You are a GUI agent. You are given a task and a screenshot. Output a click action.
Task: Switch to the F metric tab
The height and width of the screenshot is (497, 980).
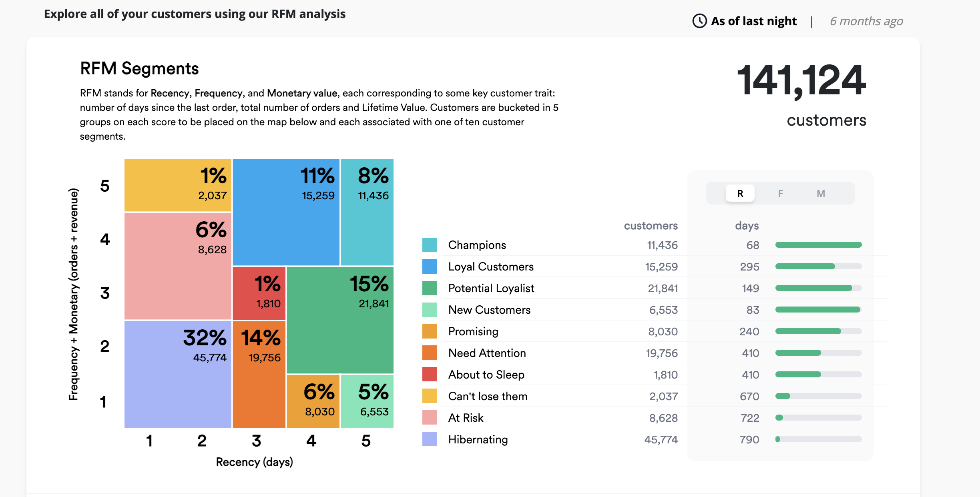780,193
